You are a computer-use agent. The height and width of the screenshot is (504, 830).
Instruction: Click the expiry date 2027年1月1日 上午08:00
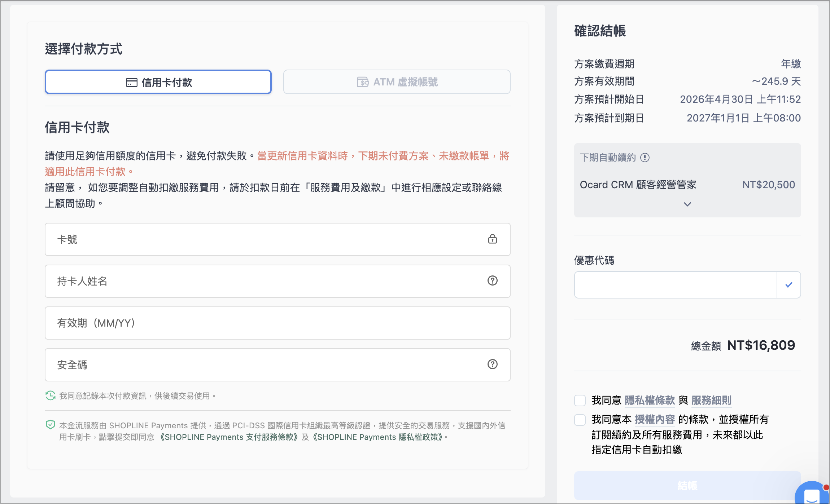pyautogui.click(x=743, y=118)
